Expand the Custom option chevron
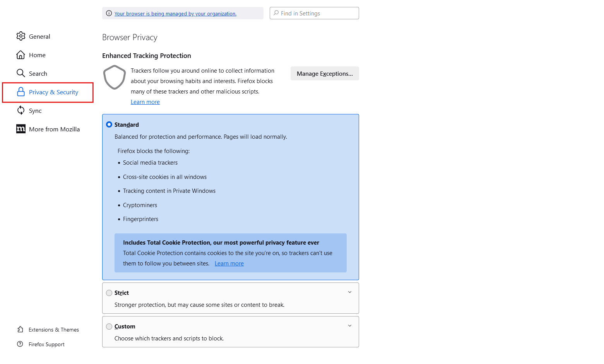This screenshot has height=364, width=604. 350,326
